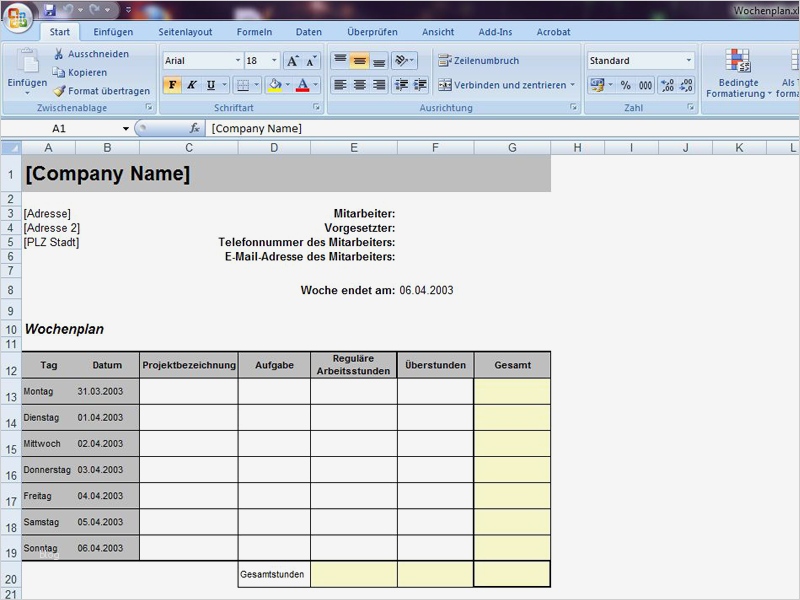Click the yellow Gesamt cell for Montag

(511, 391)
